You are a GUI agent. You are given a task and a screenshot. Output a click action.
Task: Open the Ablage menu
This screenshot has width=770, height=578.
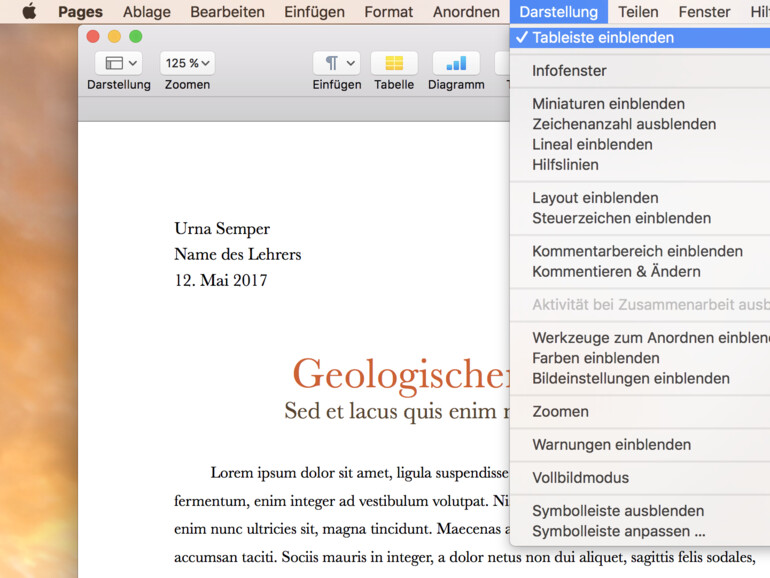(x=147, y=11)
